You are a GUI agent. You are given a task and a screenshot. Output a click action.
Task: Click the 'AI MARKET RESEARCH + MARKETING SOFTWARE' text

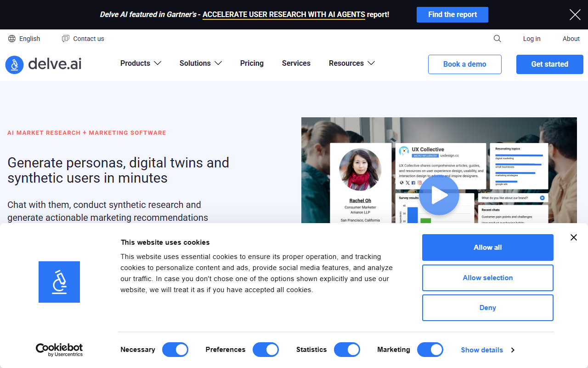[x=87, y=132]
